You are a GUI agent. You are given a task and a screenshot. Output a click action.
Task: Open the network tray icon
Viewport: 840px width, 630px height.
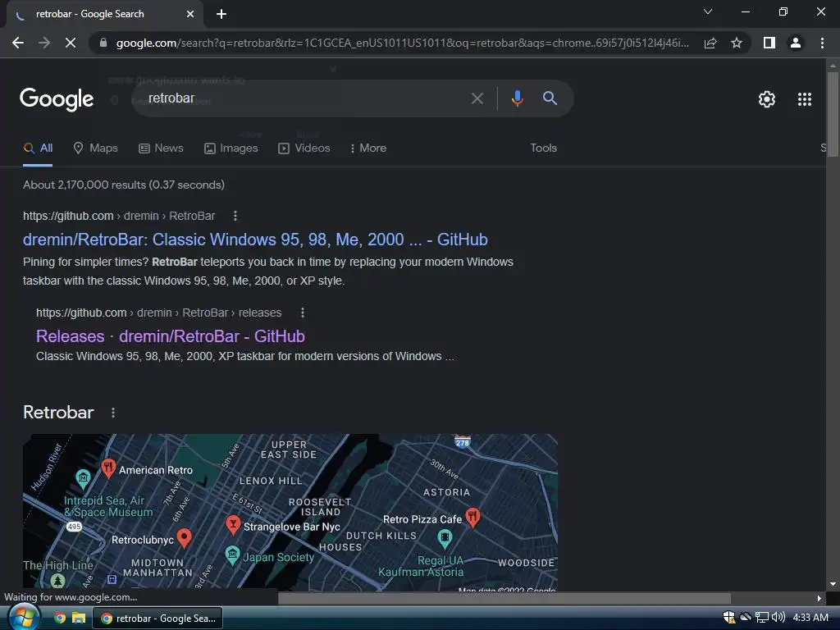pos(762,618)
